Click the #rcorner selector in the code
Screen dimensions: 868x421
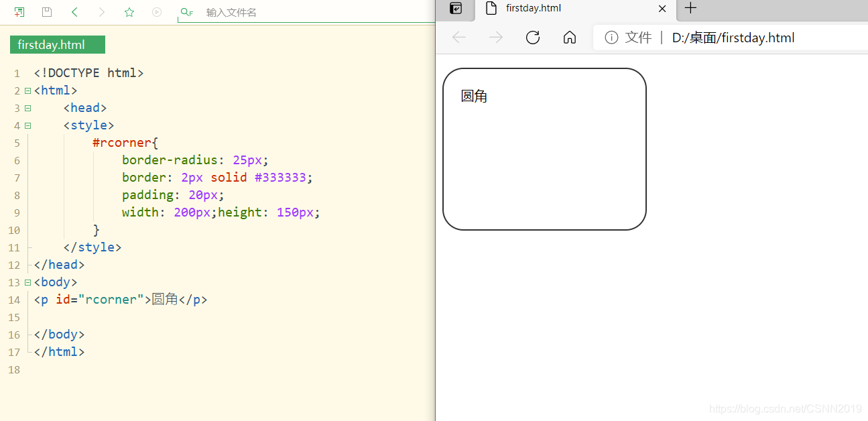(122, 143)
